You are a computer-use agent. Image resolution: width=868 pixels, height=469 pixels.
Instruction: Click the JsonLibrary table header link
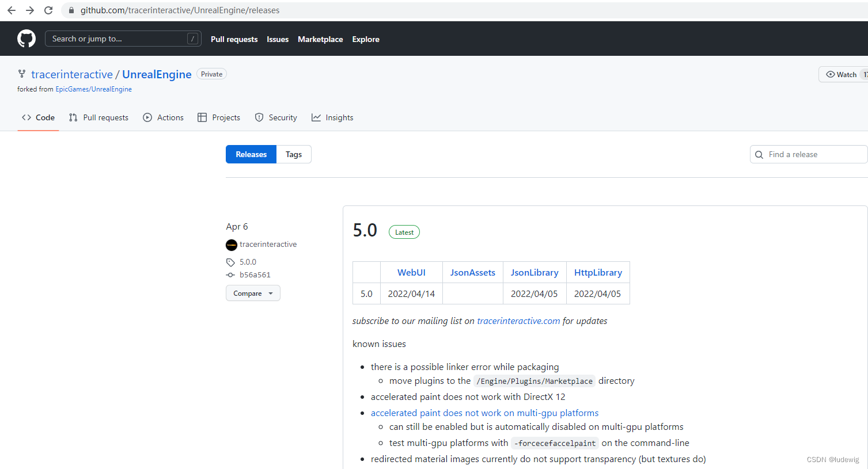tap(535, 273)
